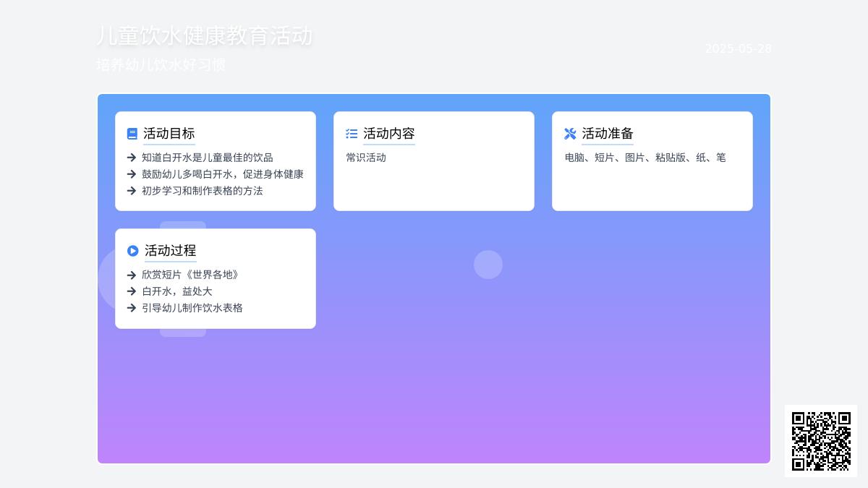
Task: Click the book icon beside 活动目标
Action: coord(132,134)
